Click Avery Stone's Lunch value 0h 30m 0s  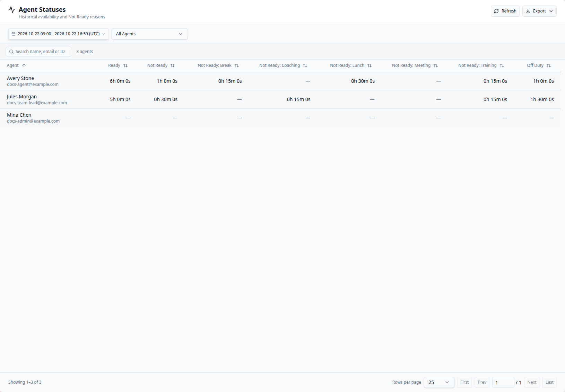click(363, 81)
